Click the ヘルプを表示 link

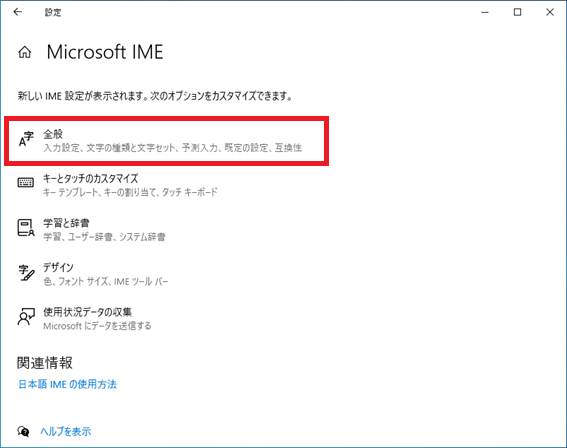pyautogui.click(x=65, y=431)
